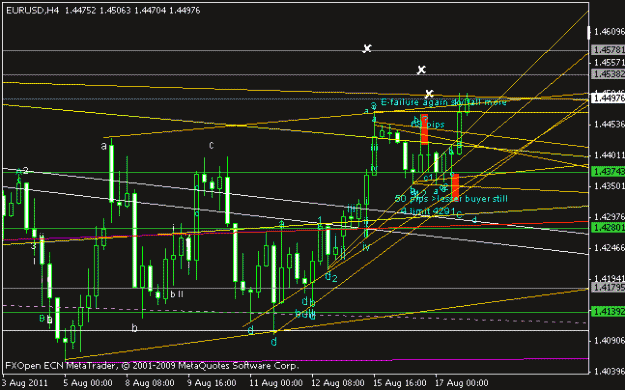Click the 1.46096 price axis label

point(609,32)
